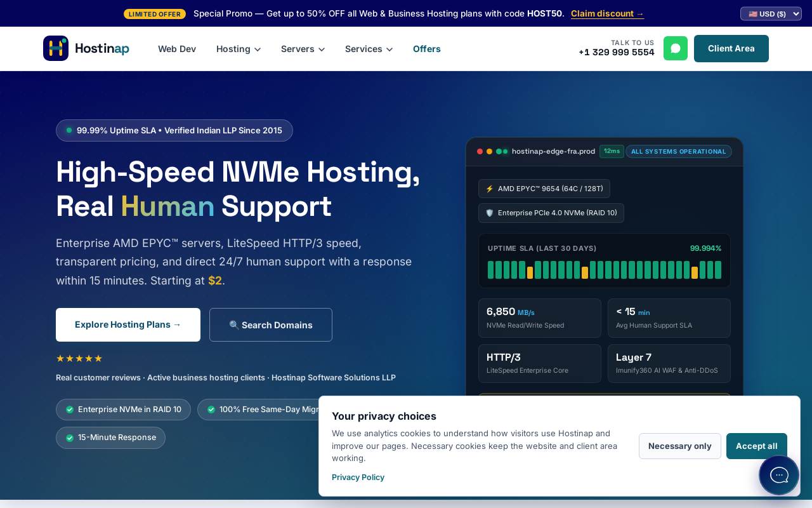
Task: Click the Hostinap logo icon
Action: pos(56,48)
